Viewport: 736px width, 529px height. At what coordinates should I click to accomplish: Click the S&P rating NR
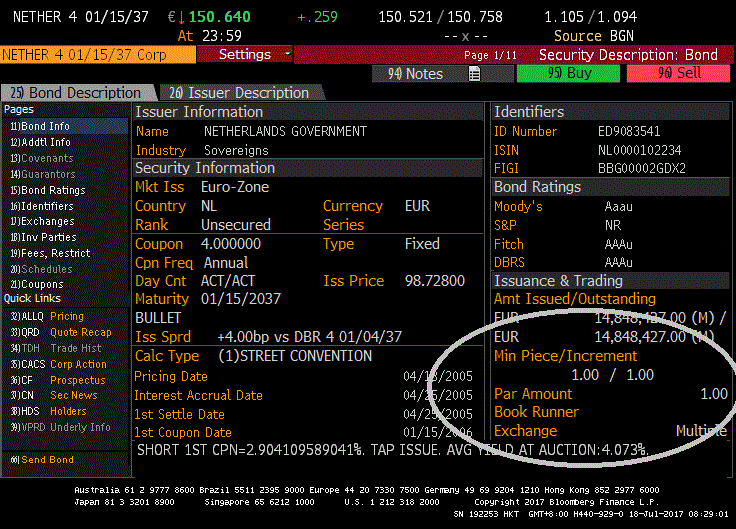point(613,225)
